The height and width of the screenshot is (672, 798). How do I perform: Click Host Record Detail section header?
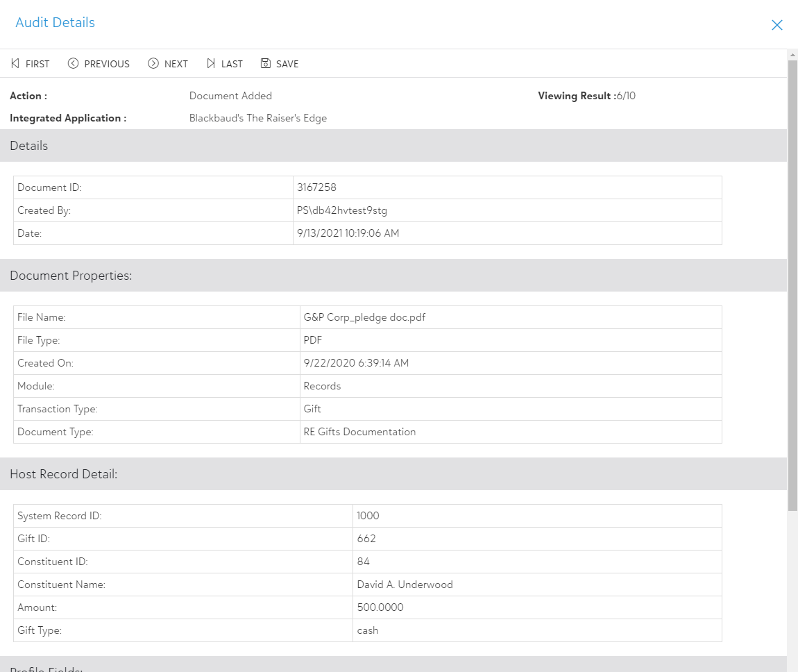pos(393,474)
